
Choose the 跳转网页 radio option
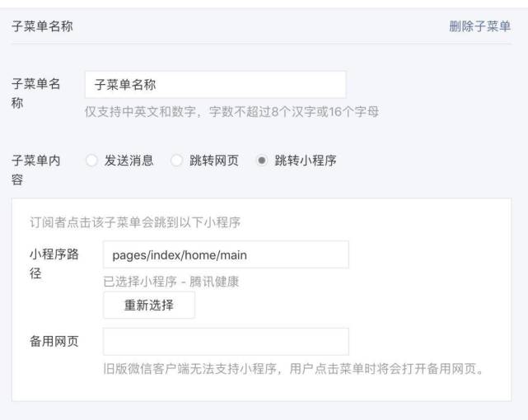point(176,161)
